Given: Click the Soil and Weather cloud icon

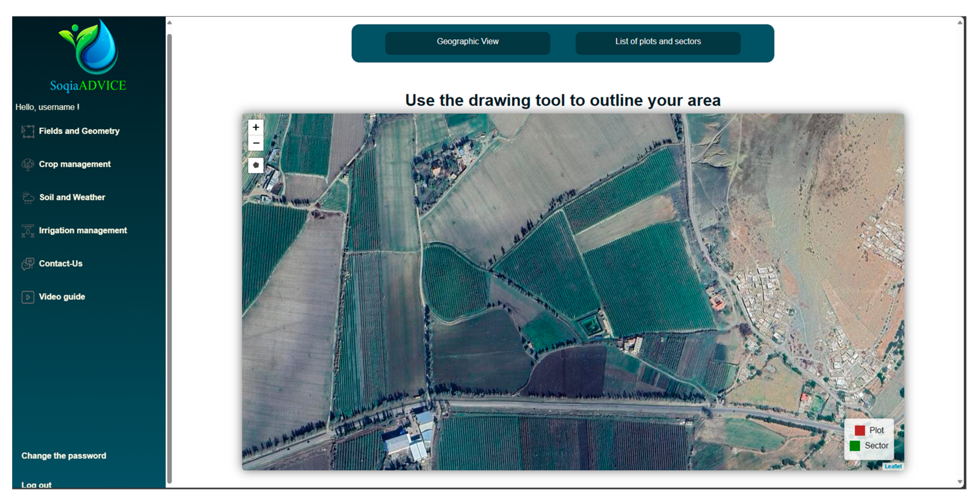Looking at the screenshot, I should (x=28, y=198).
